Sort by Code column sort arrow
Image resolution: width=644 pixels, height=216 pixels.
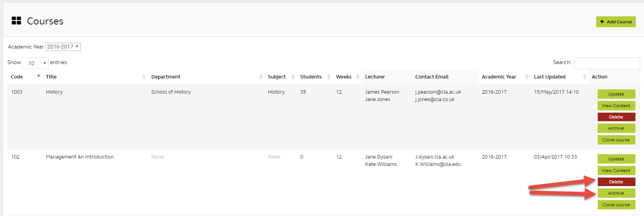pos(38,76)
